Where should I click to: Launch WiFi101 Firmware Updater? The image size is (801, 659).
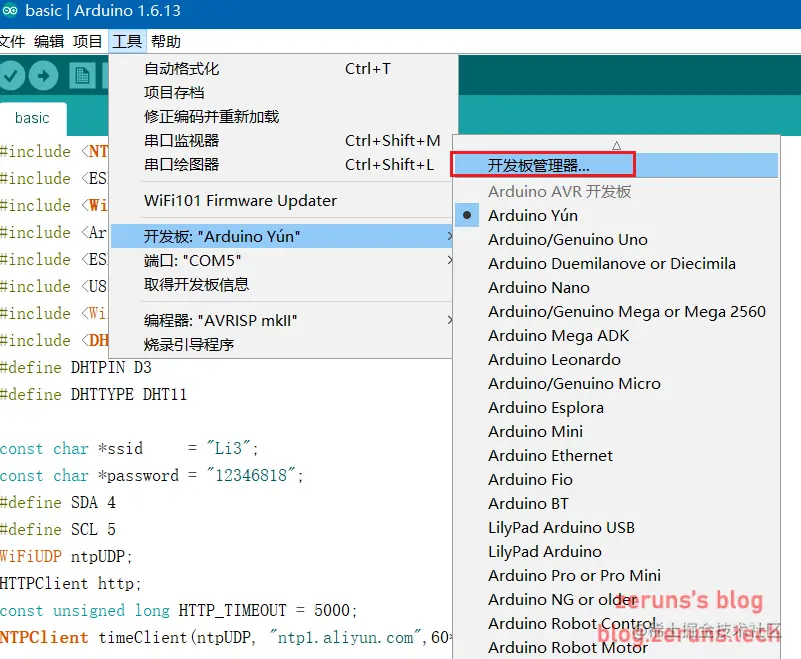(x=281, y=200)
